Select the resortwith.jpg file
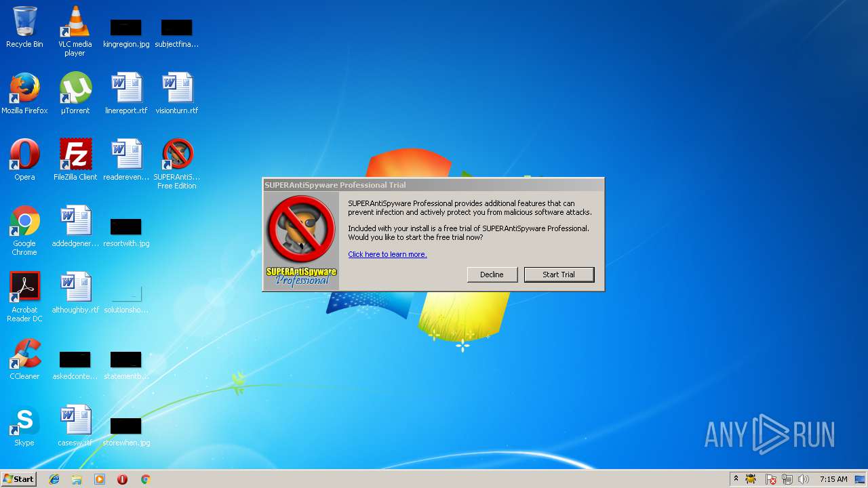The width and height of the screenshot is (868, 488). [126, 232]
